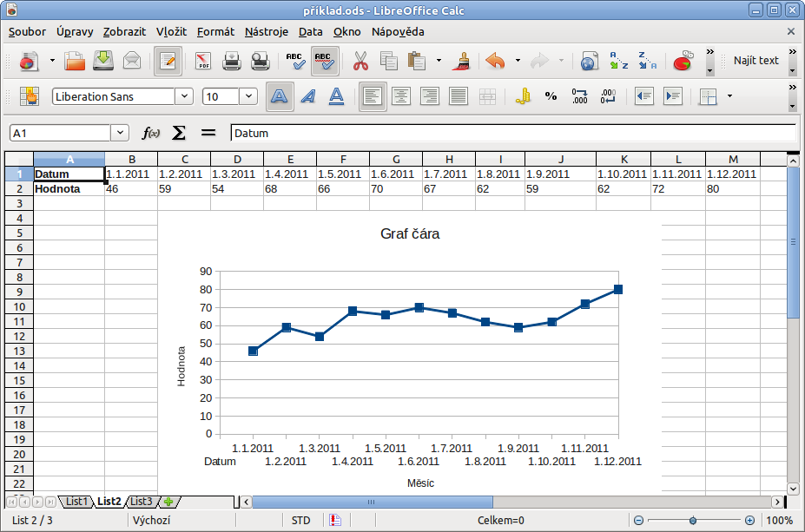The height and width of the screenshot is (532, 805).
Task: Click the New spreadsheet icon
Action: (x=30, y=61)
